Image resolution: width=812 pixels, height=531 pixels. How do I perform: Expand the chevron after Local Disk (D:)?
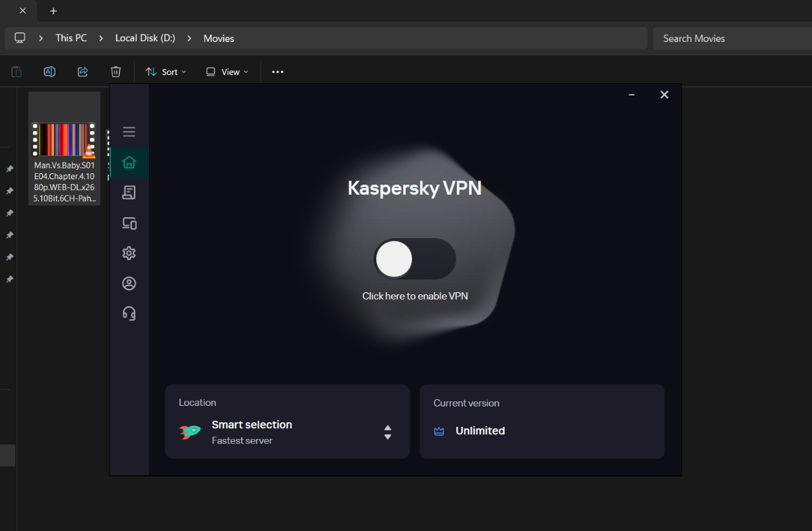click(x=189, y=38)
